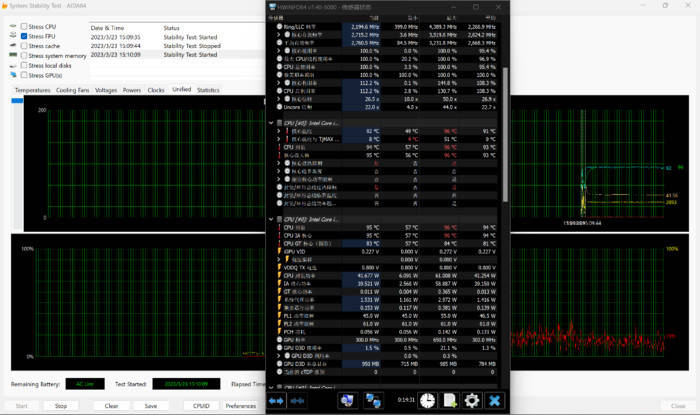The height and width of the screenshot is (415, 700).
Task: Uncheck the Stress FPU checkbox
Action: tap(24, 36)
